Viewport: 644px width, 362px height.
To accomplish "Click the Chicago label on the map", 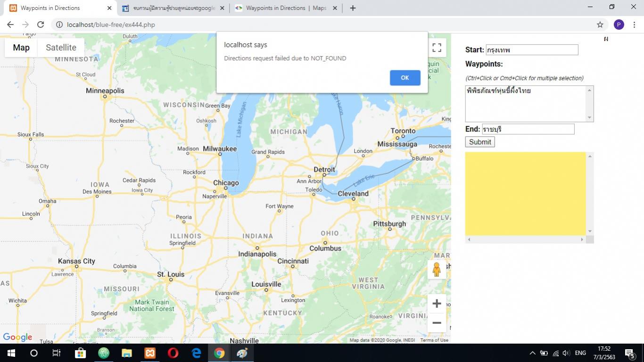I will 226,183.
